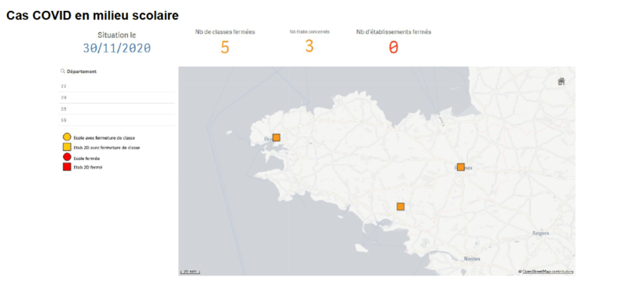The height and width of the screenshot is (292, 644).
Task: Open the OpenStreetMap contributors link
Action: tap(548, 272)
